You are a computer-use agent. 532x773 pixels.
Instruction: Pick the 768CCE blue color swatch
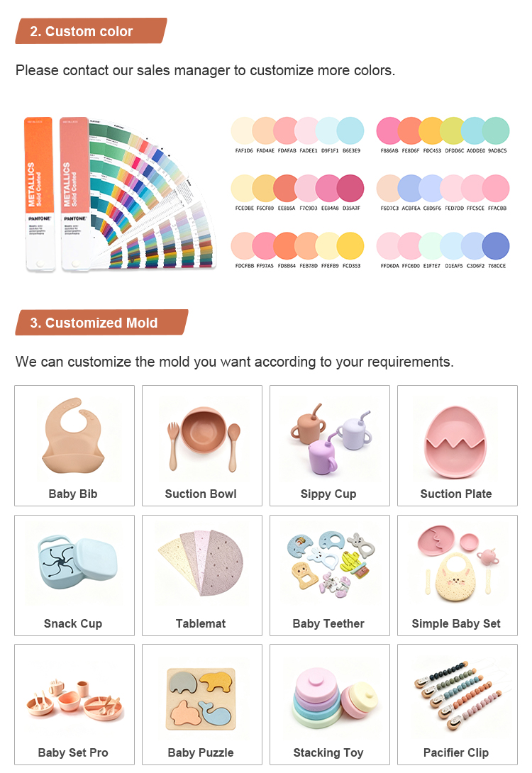pos(495,245)
